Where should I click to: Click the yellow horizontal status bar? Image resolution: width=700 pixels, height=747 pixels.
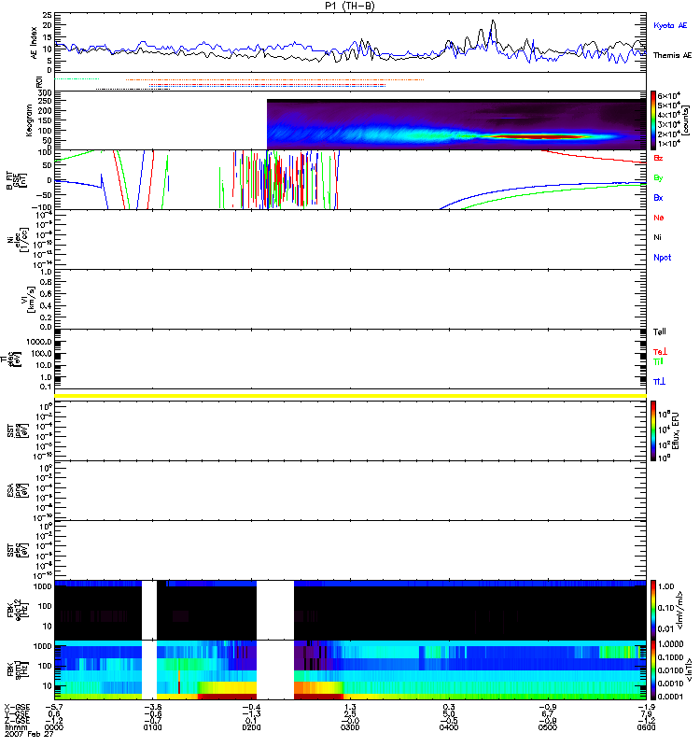(351, 396)
